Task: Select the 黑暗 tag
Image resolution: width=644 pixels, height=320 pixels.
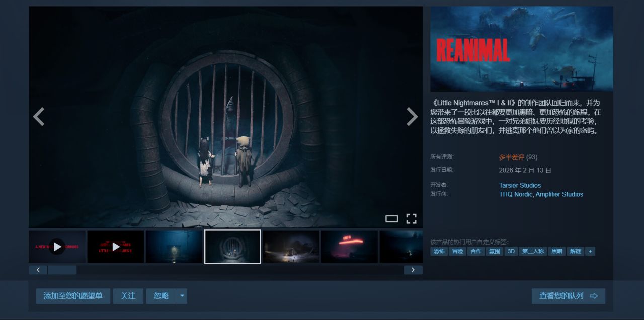Action: [x=556, y=251]
